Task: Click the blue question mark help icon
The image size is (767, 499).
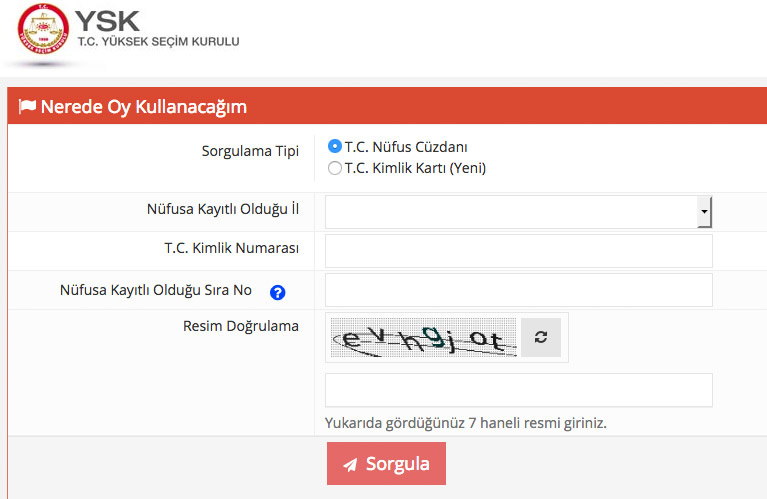Action: [x=278, y=292]
